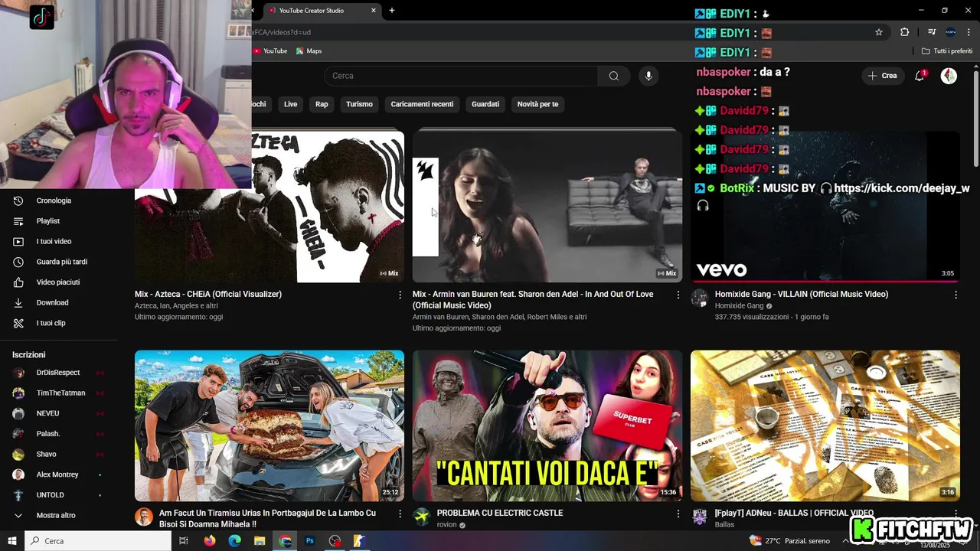Open CANTATI VOI DACA E thumbnail
This screenshot has width=980, height=551.
point(547,425)
